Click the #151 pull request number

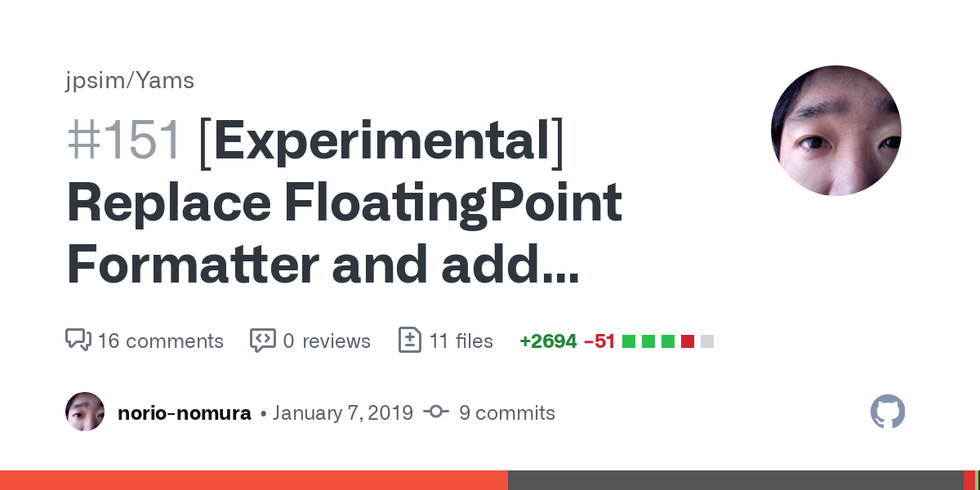pos(124,140)
